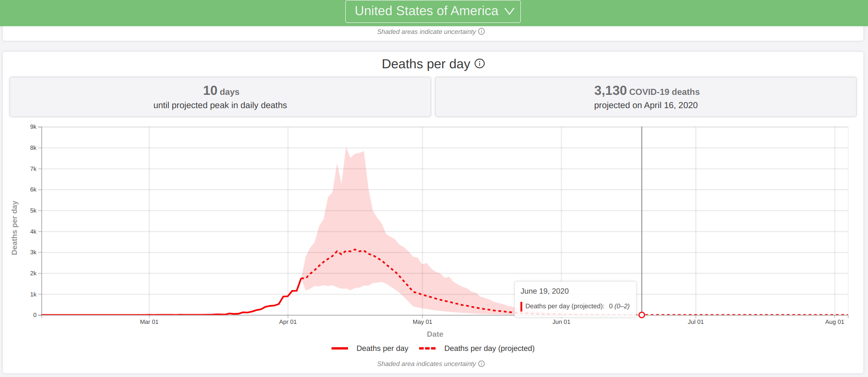Click the 'Mar 01' date axis label

tap(149, 322)
